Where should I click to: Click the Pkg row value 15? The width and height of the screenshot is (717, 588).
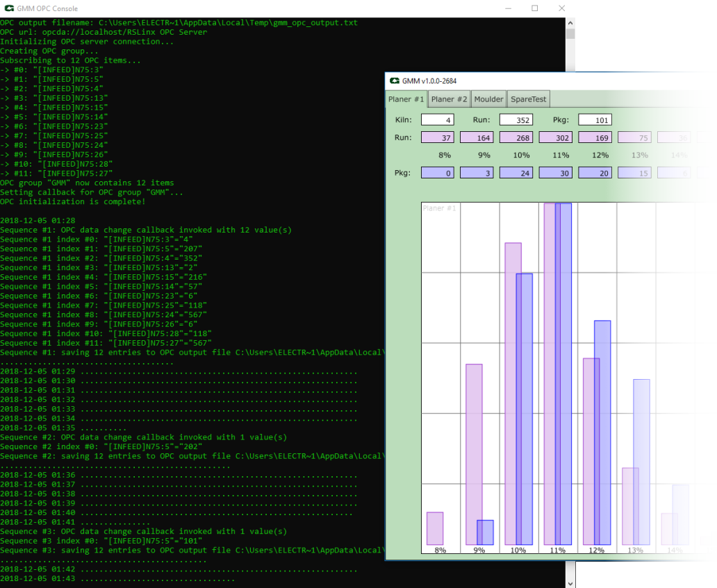coord(634,173)
